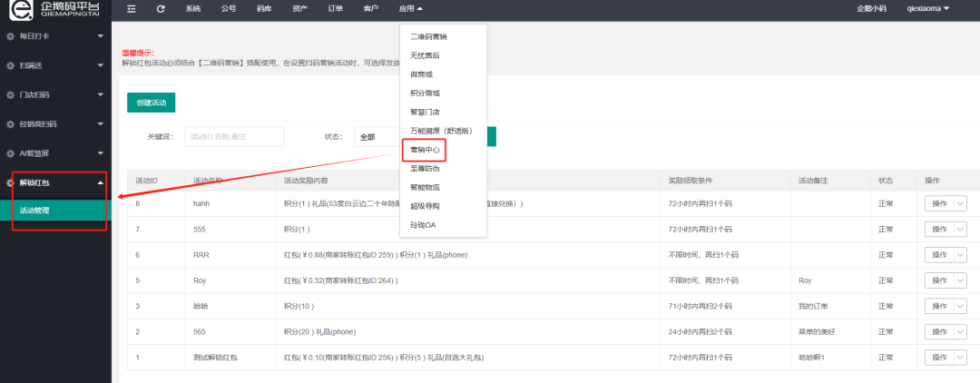Click the 企鹅码平台 logo
The height and width of the screenshot is (383, 980).
click(x=54, y=11)
